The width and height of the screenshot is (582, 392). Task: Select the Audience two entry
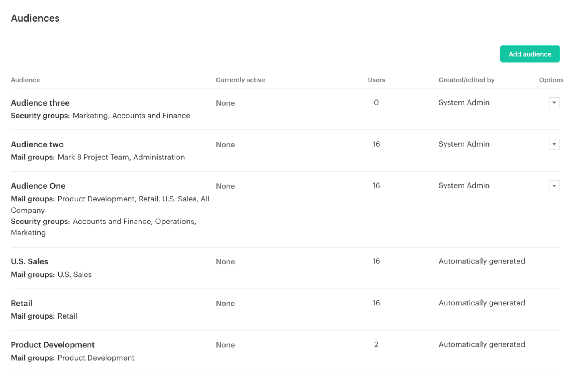(37, 144)
